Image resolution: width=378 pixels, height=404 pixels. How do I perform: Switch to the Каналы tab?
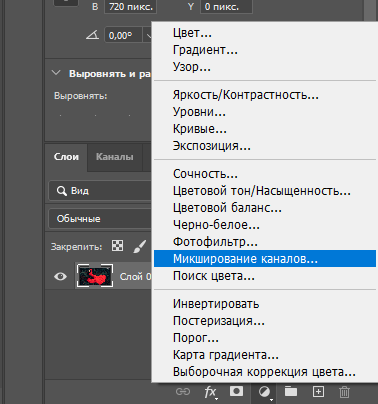point(115,157)
